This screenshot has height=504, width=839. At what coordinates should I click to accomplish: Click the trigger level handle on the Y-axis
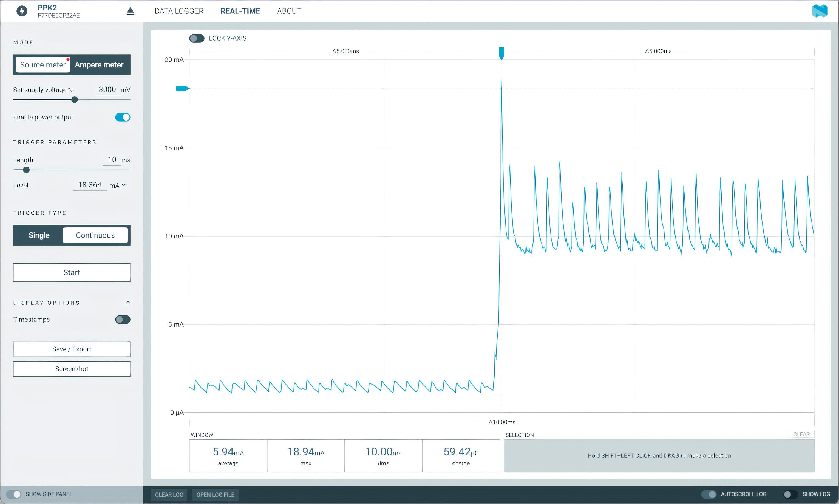(182, 89)
